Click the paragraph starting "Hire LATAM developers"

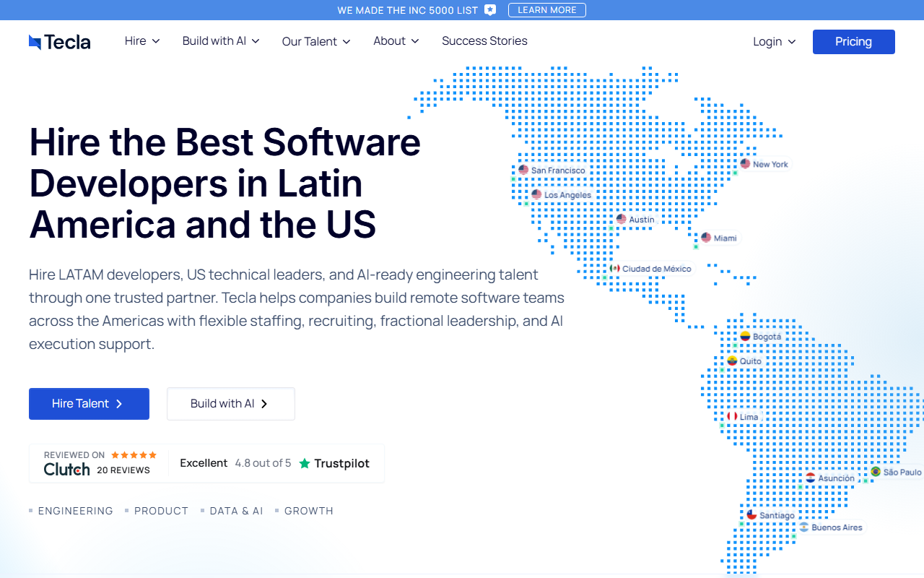point(297,309)
